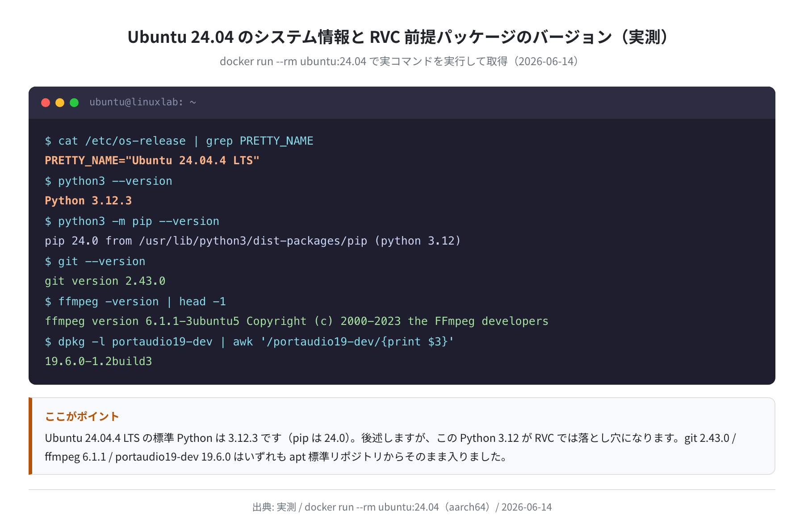This screenshot has height=532, width=804.
Task: Select the pip 24.0 output line
Action: pos(253,241)
